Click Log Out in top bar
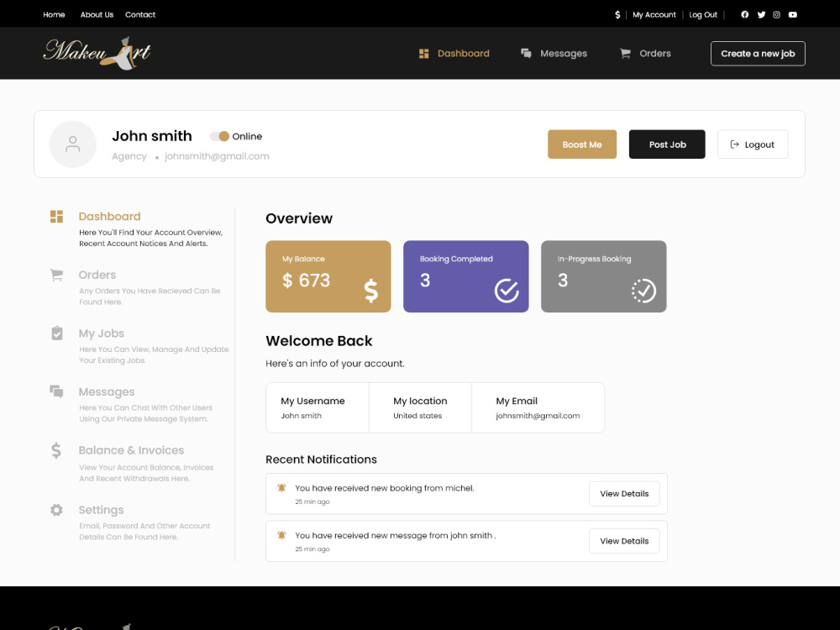 click(x=703, y=14)
